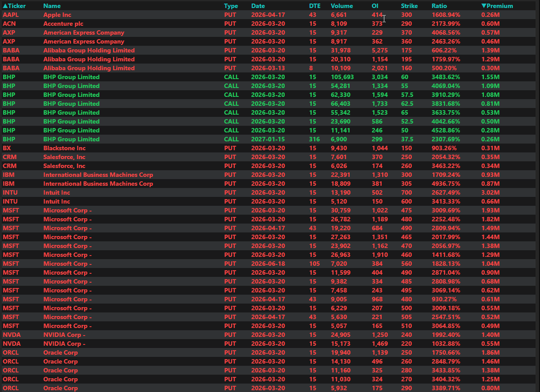The height and width of the screenshot is (392, 540).
Task: Click the open interest value 5,275
Action: coord(379,50)
